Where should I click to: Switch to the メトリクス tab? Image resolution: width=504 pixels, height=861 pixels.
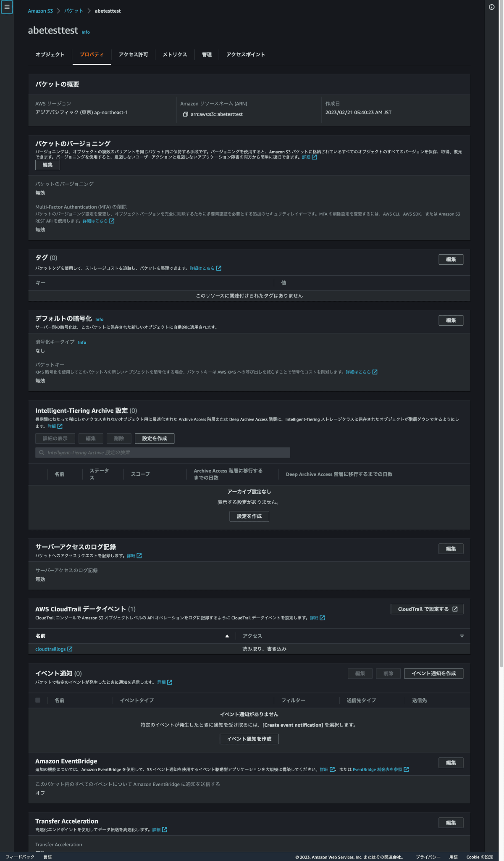[x=175, y=55]
